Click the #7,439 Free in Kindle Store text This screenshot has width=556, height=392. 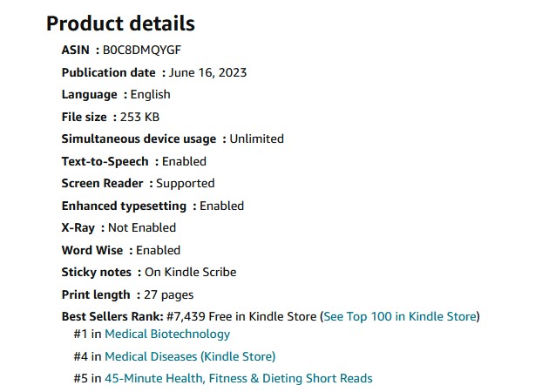(x=241, y=316)
